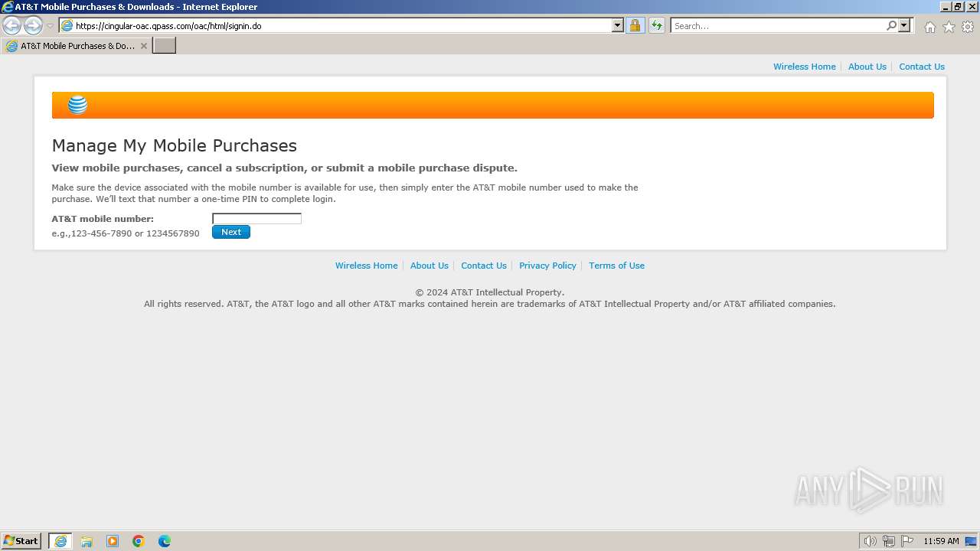Screen dimensions: 980x551
Task: Click the refresh page icon
Action: tap(657, 26)
